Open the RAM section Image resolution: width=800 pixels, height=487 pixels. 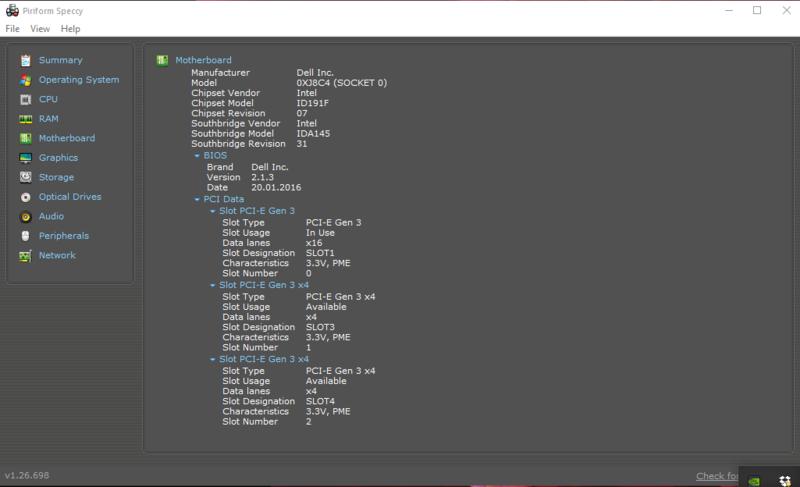point(48,119)
